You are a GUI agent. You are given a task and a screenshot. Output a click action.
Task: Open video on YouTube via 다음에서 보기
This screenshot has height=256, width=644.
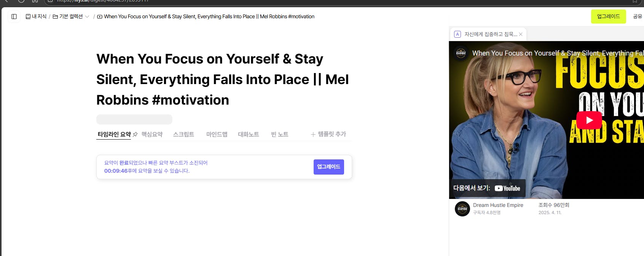tap(487, 188)
